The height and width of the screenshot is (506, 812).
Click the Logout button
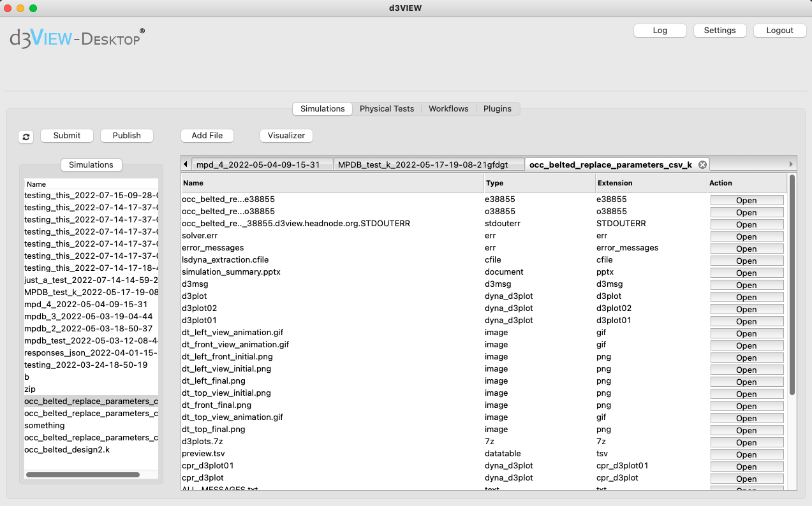point(779,31)
